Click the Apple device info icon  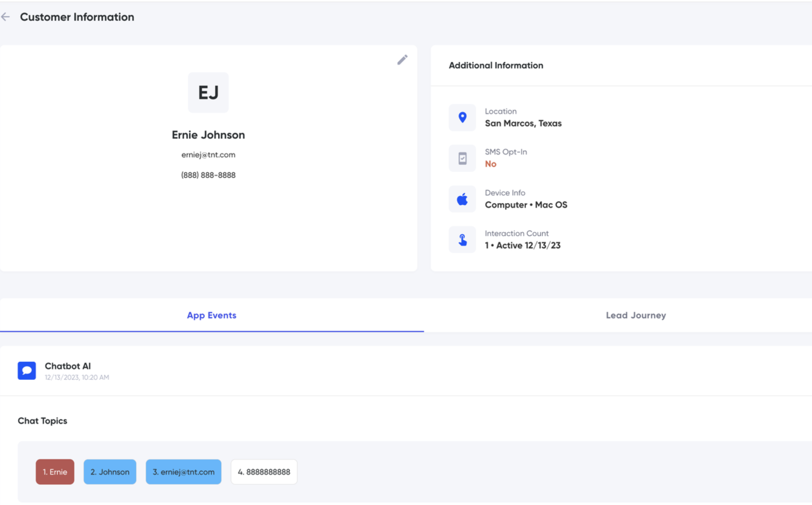pyautogui.click(x=462, y=199)
